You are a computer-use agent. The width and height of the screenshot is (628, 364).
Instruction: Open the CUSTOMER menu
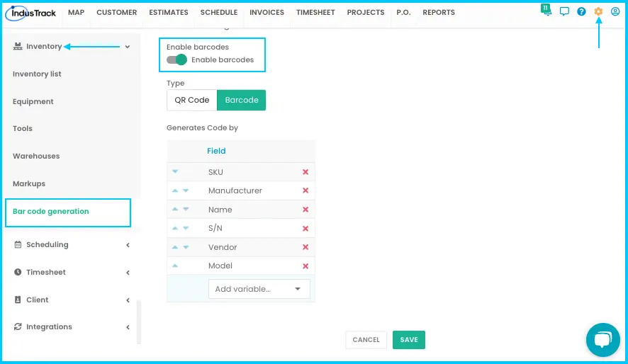(x=116, y=13)
